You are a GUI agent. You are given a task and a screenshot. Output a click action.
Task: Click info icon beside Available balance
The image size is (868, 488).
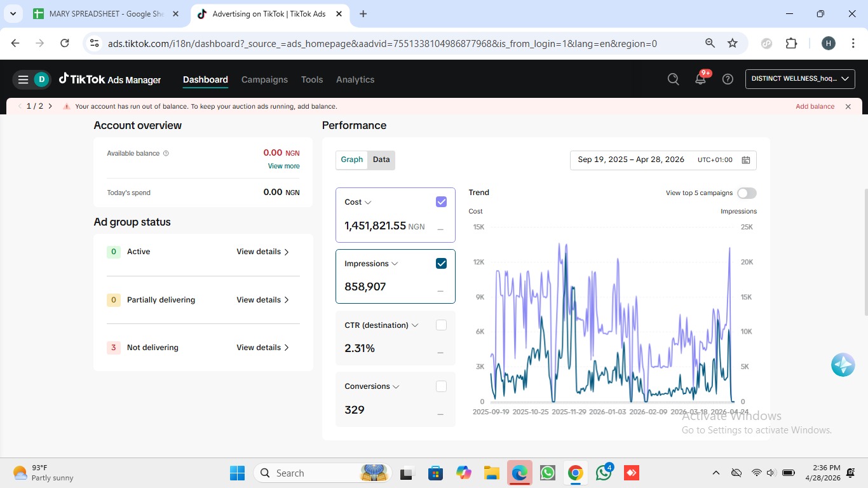(166, 153)
